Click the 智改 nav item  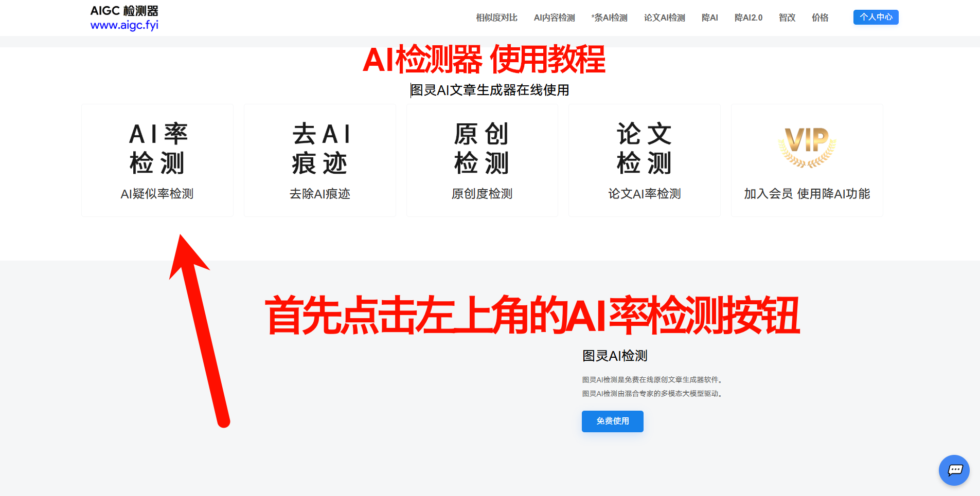pos(787,17)
